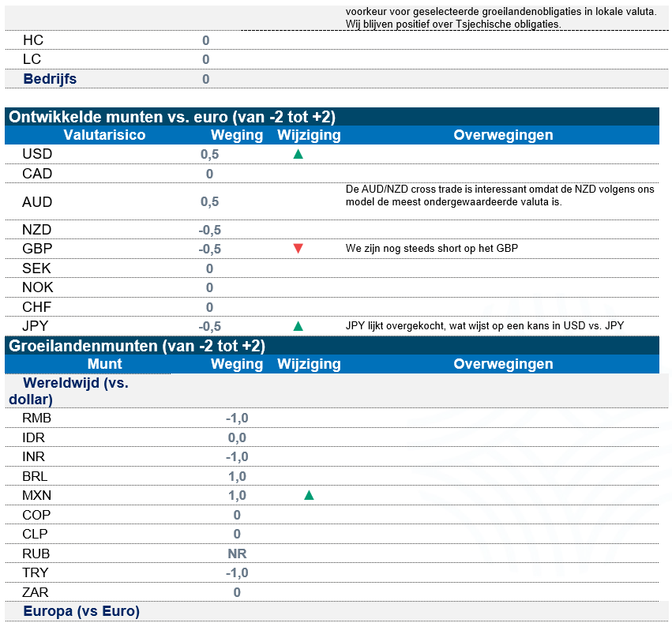
Task: Click the TRY weighting value -1,0
Action: coord(237,572)
